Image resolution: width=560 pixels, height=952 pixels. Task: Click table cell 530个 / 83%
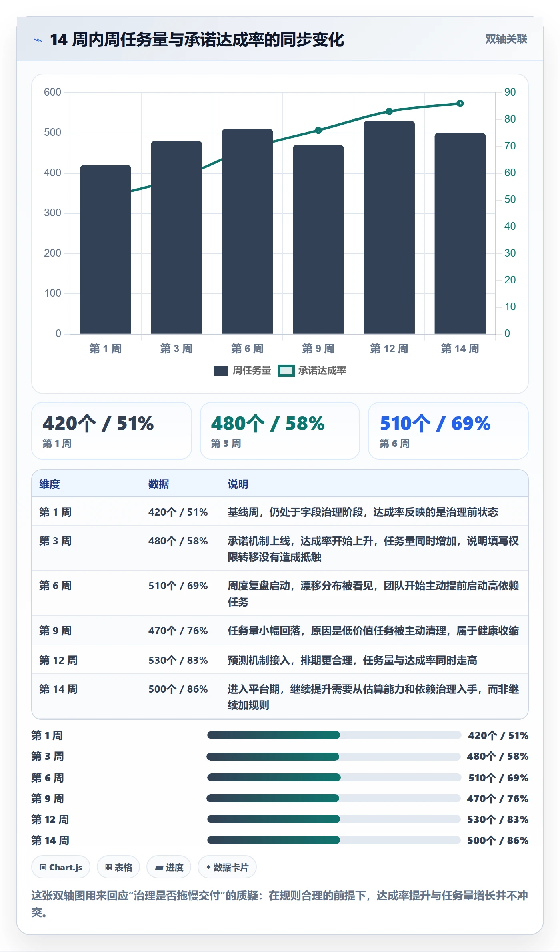[x=178, y=660]
